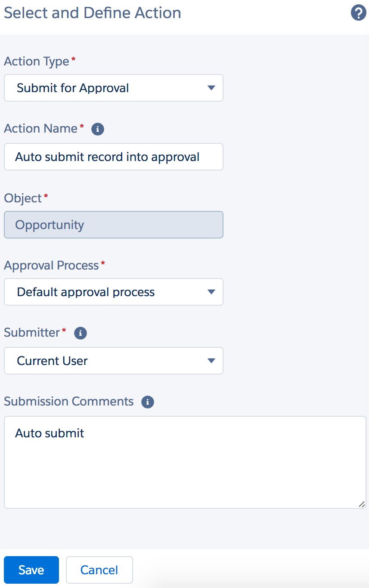This screenshot has width=369, height=588.
Task: Select the disabled Opportunity object field
Action: (114, 225)
